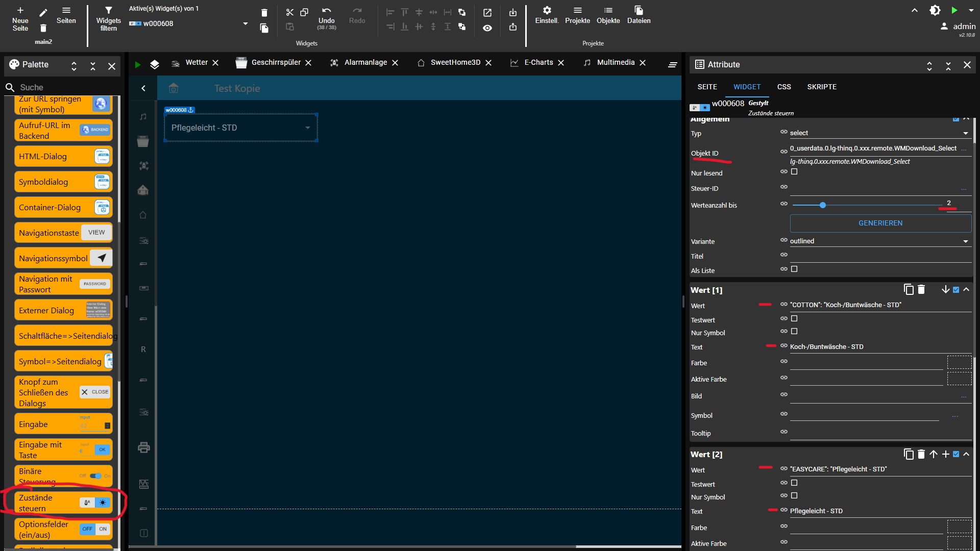Open Pflegeleicht - STD select widget

[241, 128]
